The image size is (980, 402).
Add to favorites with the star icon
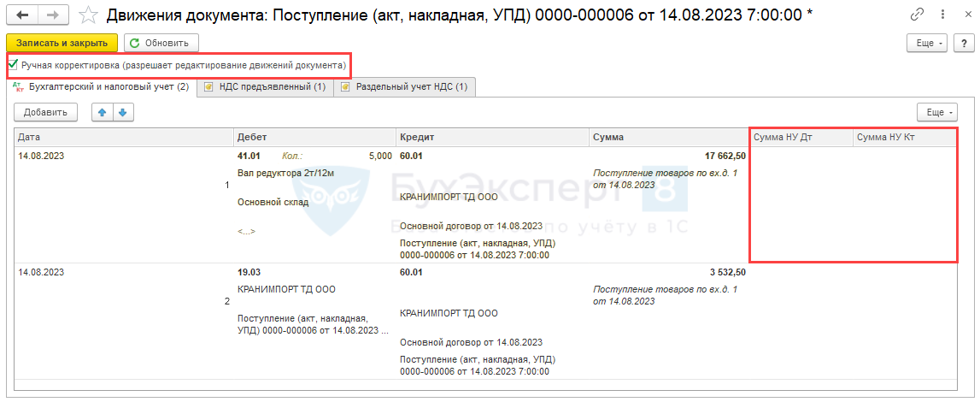pyautogui.click(x=90, y=14)
